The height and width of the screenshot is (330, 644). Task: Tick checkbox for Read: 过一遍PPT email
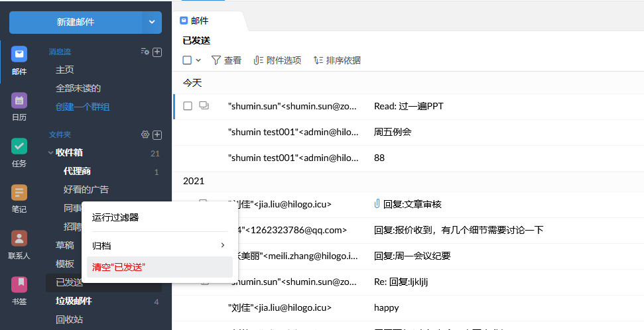pyautogui.click(x=187, y=106)
